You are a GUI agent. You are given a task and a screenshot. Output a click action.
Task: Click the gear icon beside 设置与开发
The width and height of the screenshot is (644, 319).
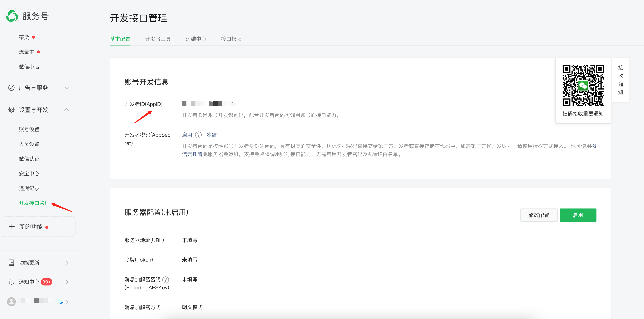pyautogui.click(x=11, y=110)
